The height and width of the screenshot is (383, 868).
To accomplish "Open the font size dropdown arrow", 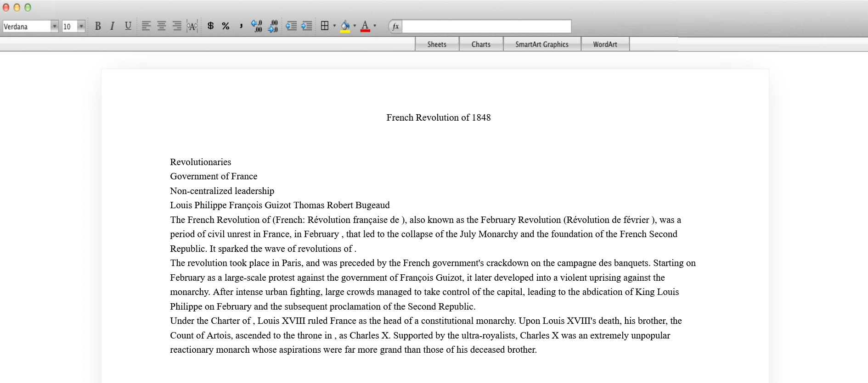I will tap(81, 26).
